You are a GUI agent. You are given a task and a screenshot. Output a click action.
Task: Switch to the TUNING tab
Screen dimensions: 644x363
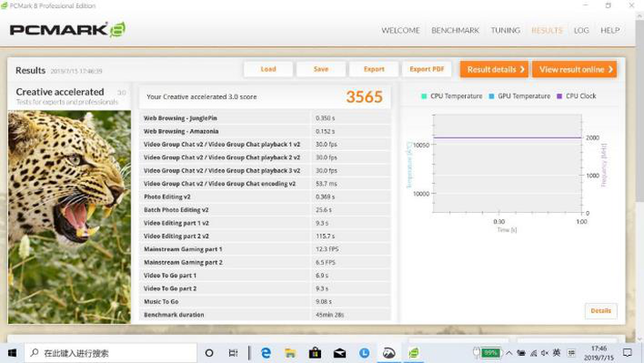pyautogui.click(x=505, y=30)
